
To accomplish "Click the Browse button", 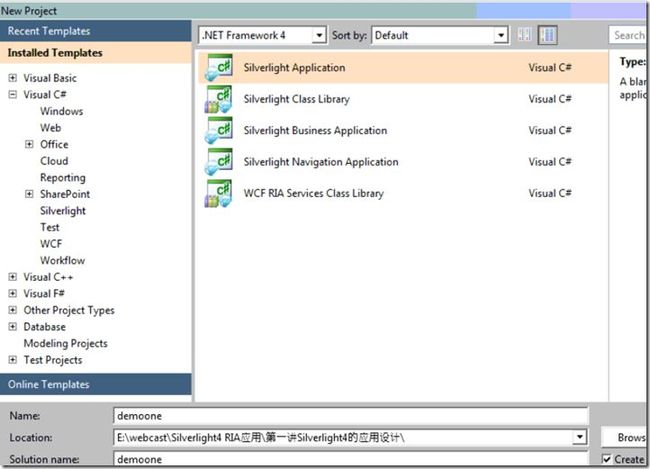I will pyautogui.click(x=625, y=437).
